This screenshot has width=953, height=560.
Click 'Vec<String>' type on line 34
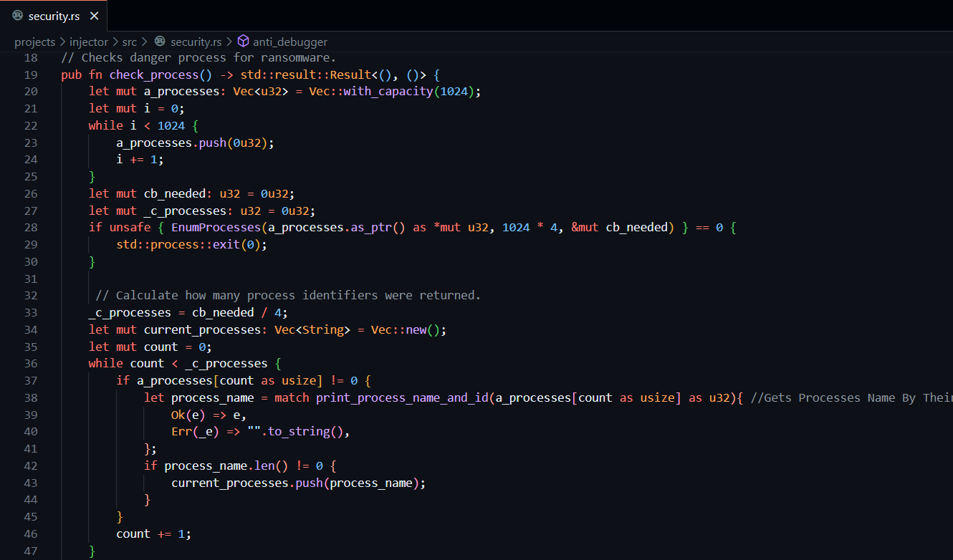click(x=312, y=330)
